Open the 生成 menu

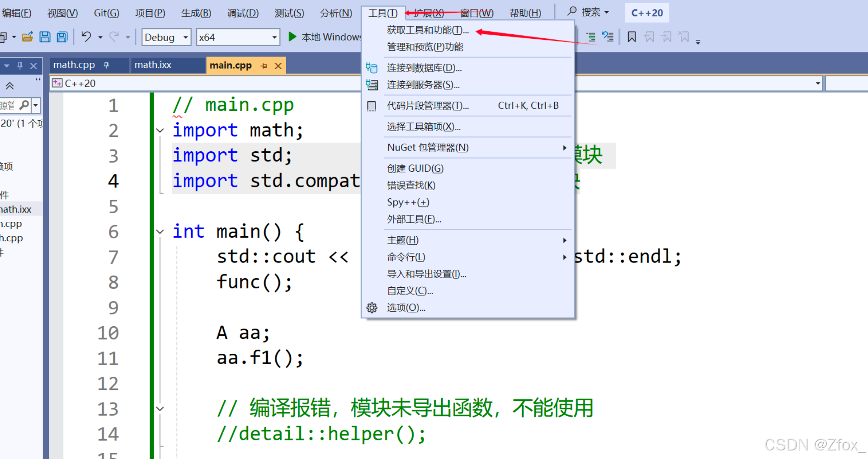coord(196,13)
